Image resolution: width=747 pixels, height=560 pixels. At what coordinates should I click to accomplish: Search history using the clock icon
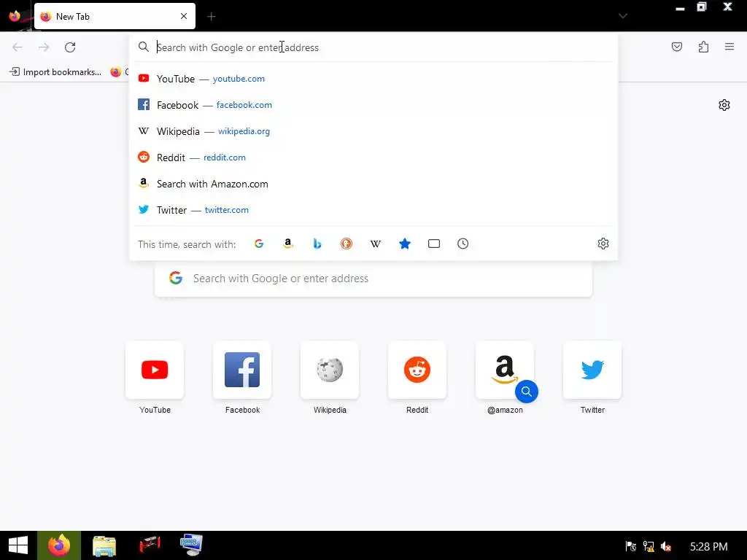coord(462,244)
